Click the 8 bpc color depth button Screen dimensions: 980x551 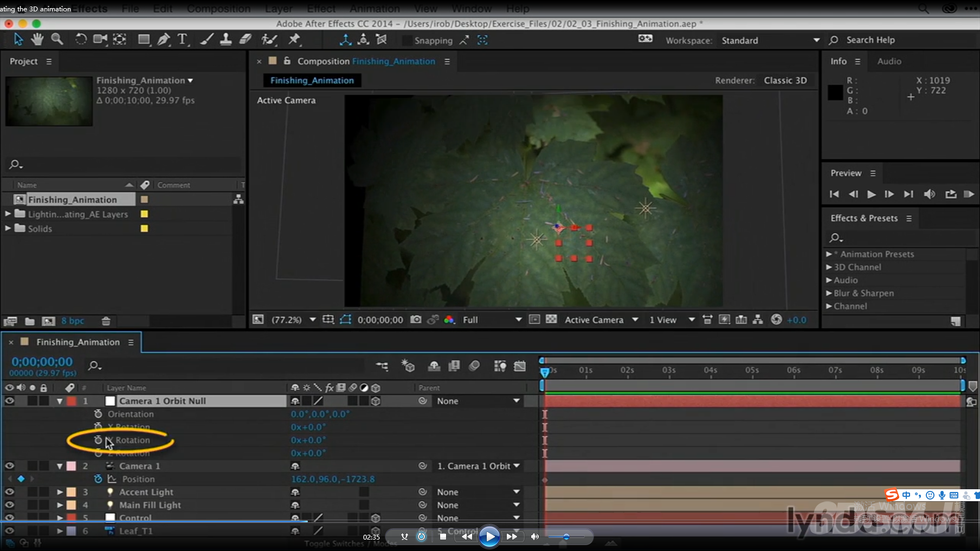pos(73,321)
